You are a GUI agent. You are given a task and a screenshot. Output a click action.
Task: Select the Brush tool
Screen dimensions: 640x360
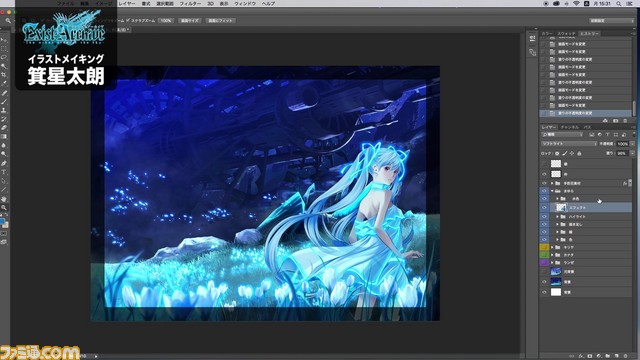[x=4, y=102]
